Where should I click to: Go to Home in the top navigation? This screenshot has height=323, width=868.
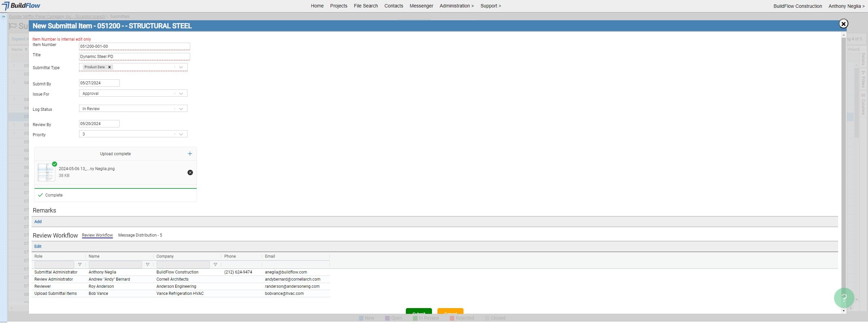317,6
